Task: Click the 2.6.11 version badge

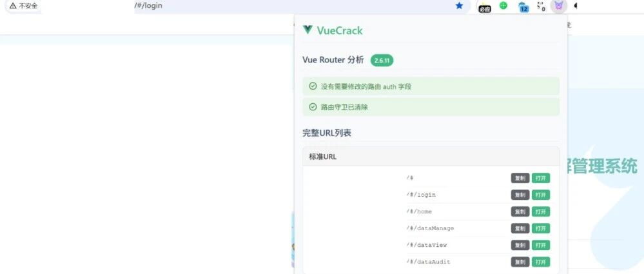Action: click(382, 61)
